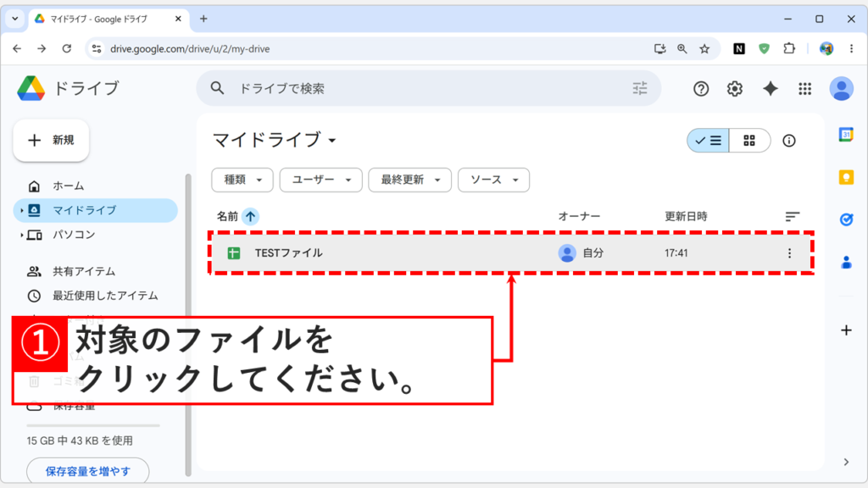The image size is (868, 488).
Task: Open the browser extensions puzzle icon
Action: pyautogui.click(x=789, y=48)
